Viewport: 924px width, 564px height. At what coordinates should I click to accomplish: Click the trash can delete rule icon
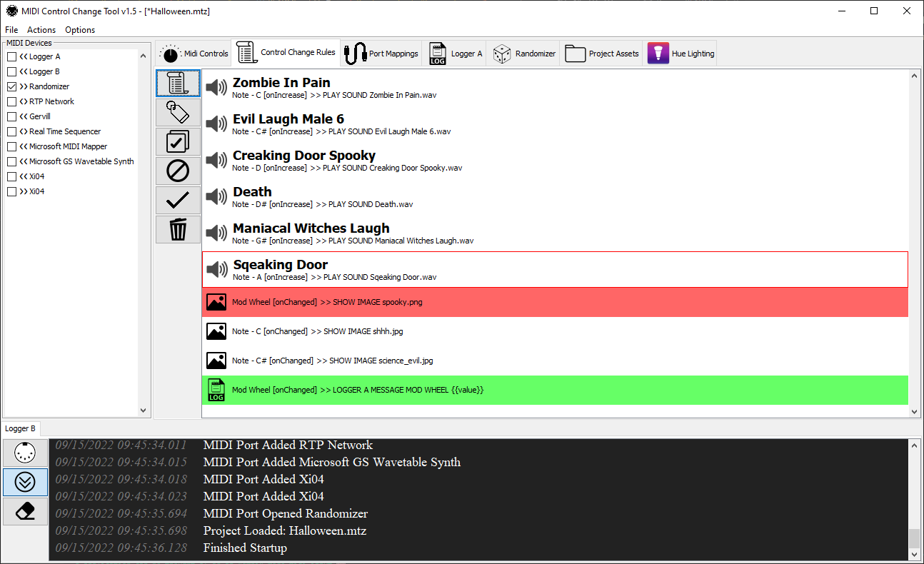click(178, 229)
